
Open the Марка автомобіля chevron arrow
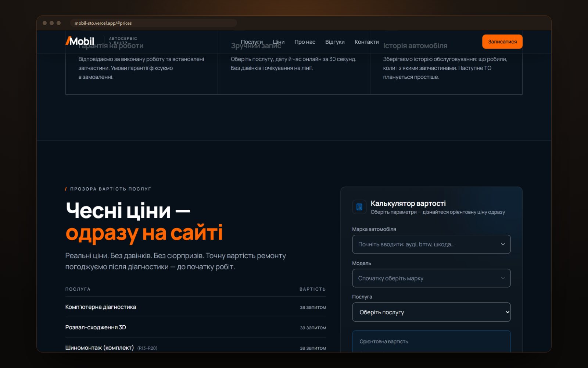(503, 244)
